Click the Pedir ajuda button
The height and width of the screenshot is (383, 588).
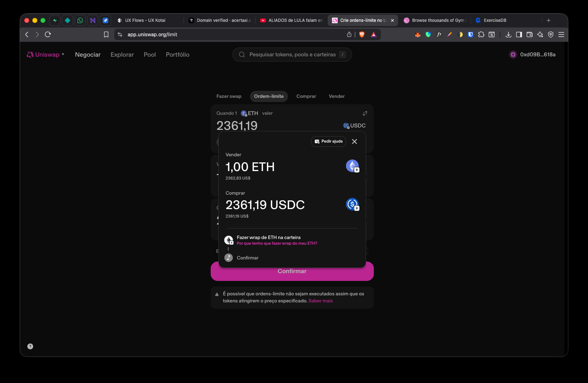click(x=328, y=142)
